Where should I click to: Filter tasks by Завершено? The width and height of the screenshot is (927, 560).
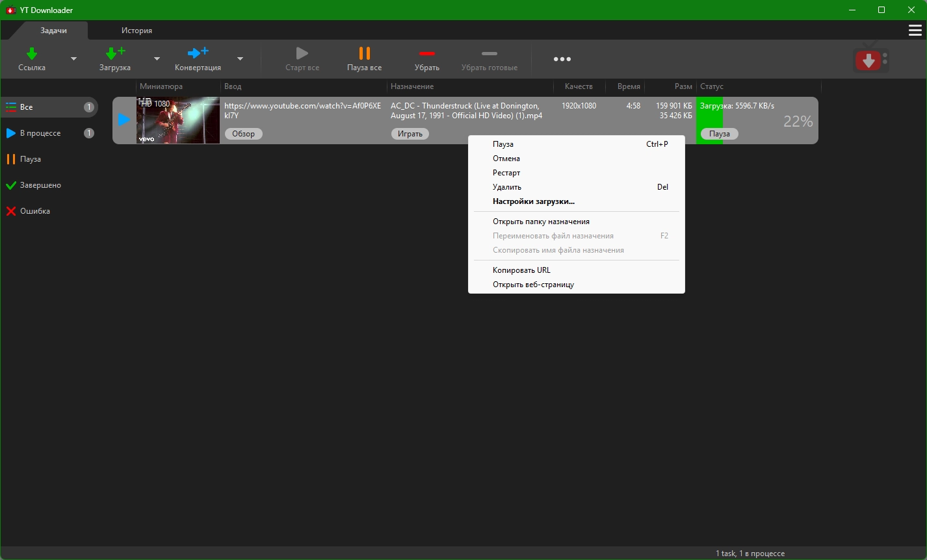[49, 185]
